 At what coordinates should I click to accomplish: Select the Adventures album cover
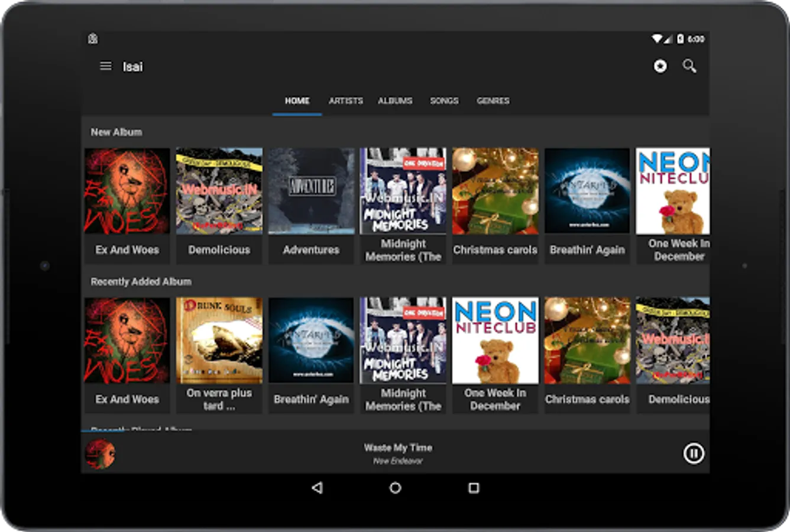[x=311, y=191]
